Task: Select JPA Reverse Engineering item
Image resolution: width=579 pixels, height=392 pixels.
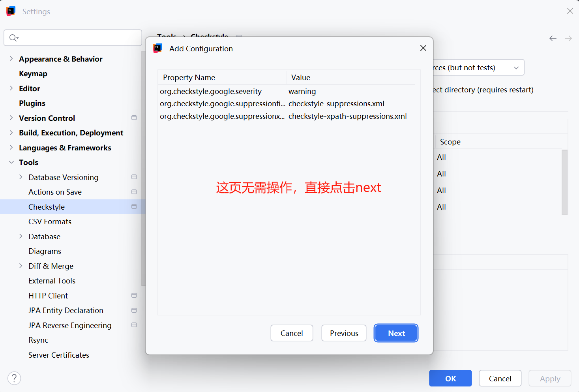Action: (70, 325)
